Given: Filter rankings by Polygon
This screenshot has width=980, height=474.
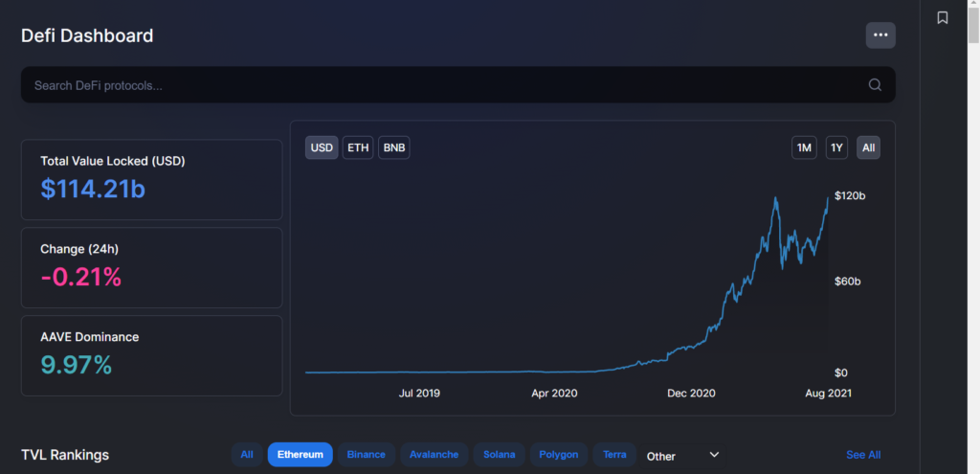Looking at the screenshot, I should (559, 455).
